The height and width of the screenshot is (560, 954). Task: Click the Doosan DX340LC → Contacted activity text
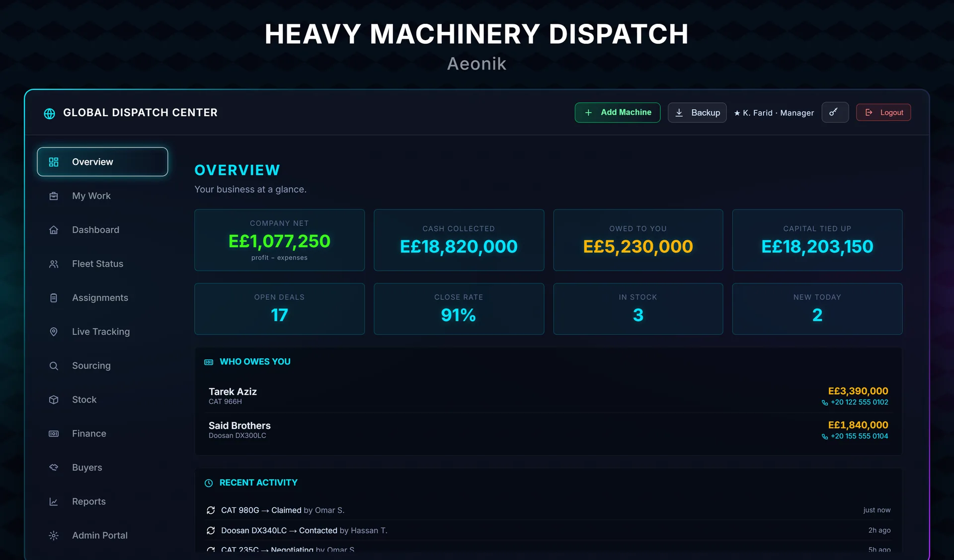point(304,531)
